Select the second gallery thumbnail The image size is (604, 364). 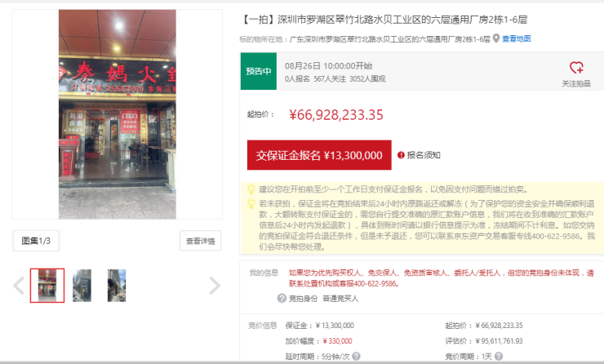coord(82,286)
